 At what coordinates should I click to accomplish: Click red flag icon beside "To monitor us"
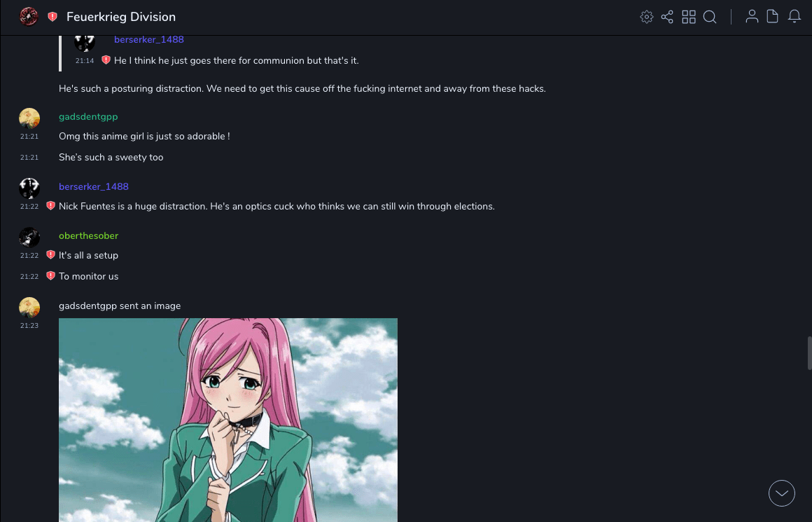[x=50, y=276]
